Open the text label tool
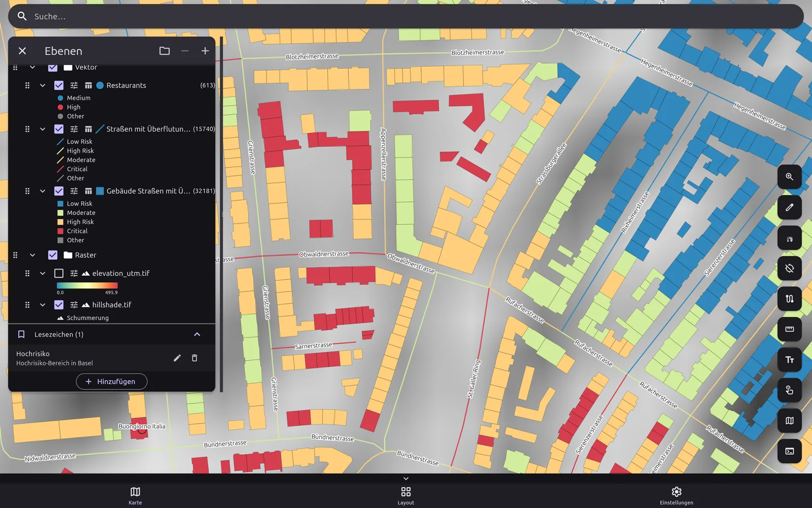Screen dimensions: 812x508 pyautogui.click(x=790, y=360)
